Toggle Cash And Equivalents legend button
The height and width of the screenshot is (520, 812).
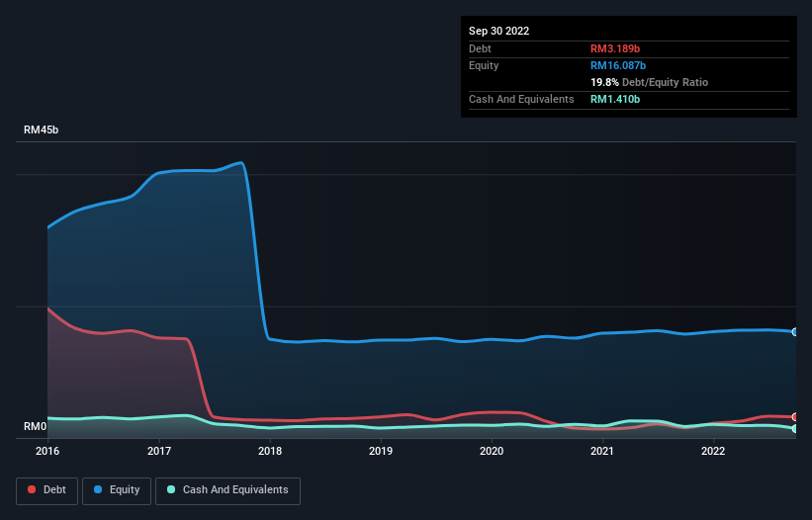click(227, 490)
